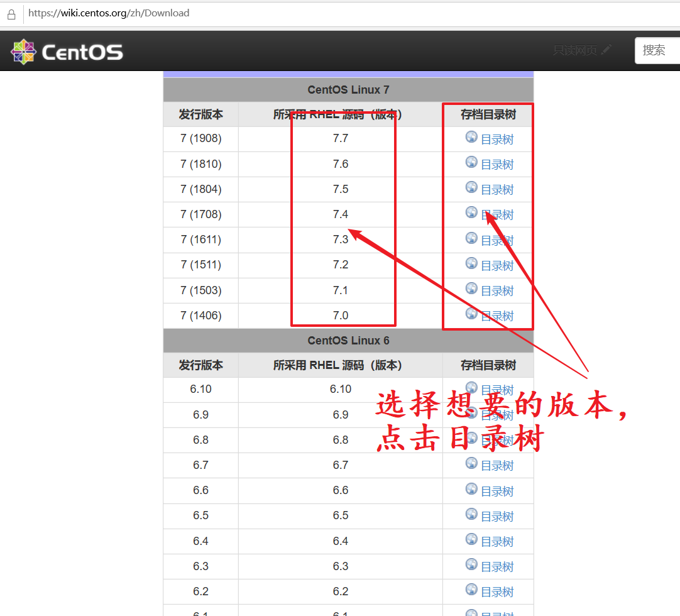Open the 目录树 link for CentOS 6.6
680x616 pixels.
point(497,491)
